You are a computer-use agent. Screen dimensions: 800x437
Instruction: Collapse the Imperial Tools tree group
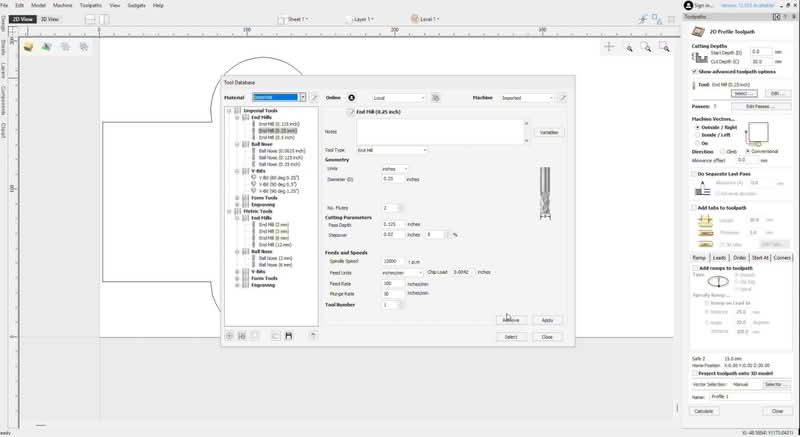pyautogui.click(x=229, y=111)
